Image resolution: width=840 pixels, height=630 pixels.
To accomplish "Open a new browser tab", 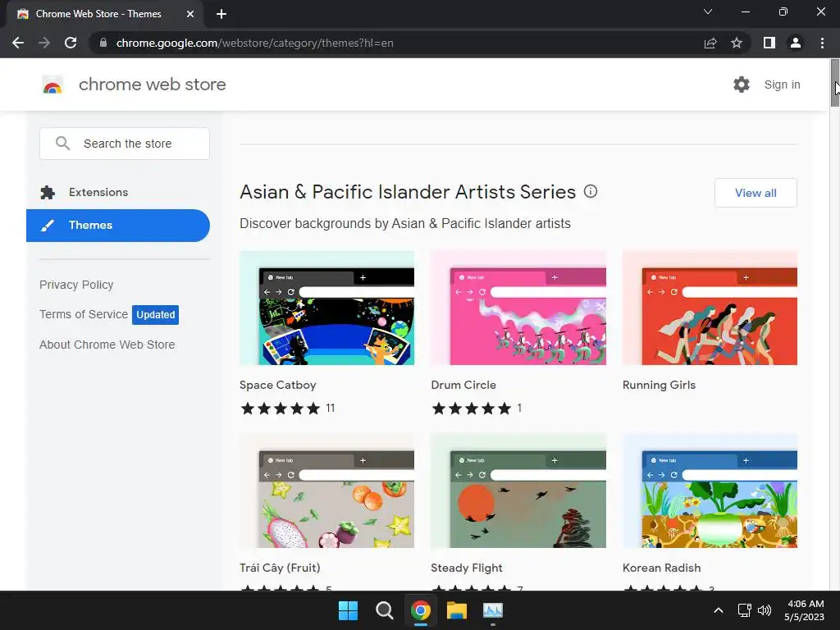I will (x=221, y=14).
